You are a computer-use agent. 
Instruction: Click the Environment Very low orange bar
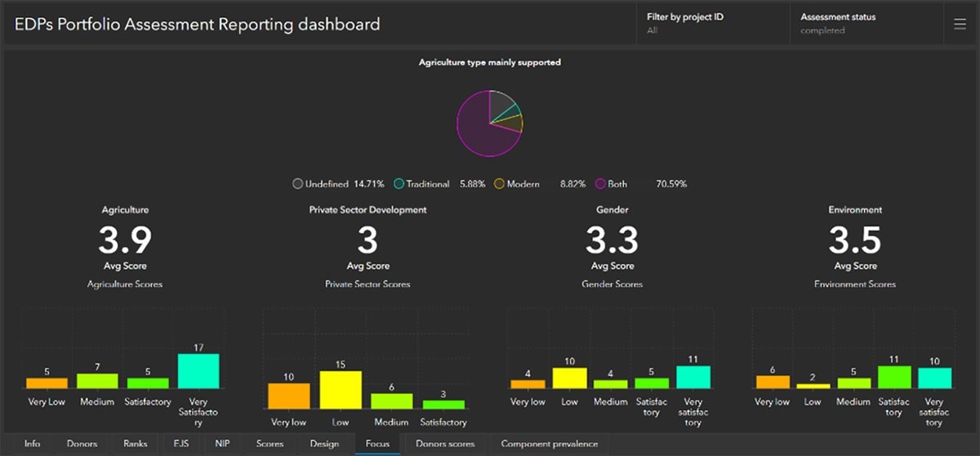(773, 382)
